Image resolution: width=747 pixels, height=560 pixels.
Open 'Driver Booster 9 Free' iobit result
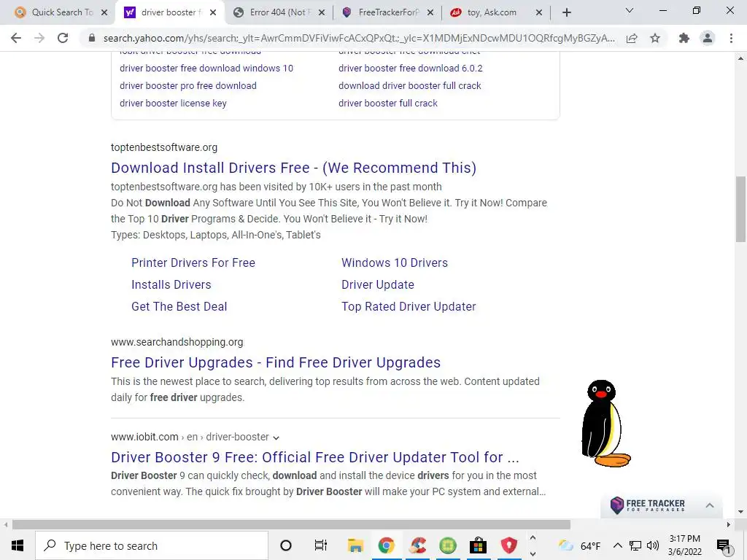(x=315, y=457)
